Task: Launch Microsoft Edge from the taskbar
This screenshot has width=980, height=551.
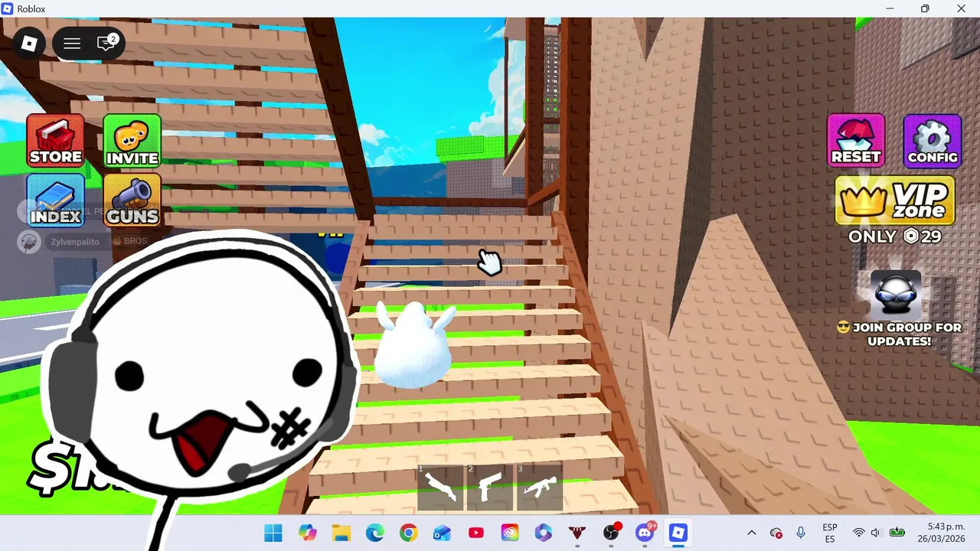Action: coord(374,533)
